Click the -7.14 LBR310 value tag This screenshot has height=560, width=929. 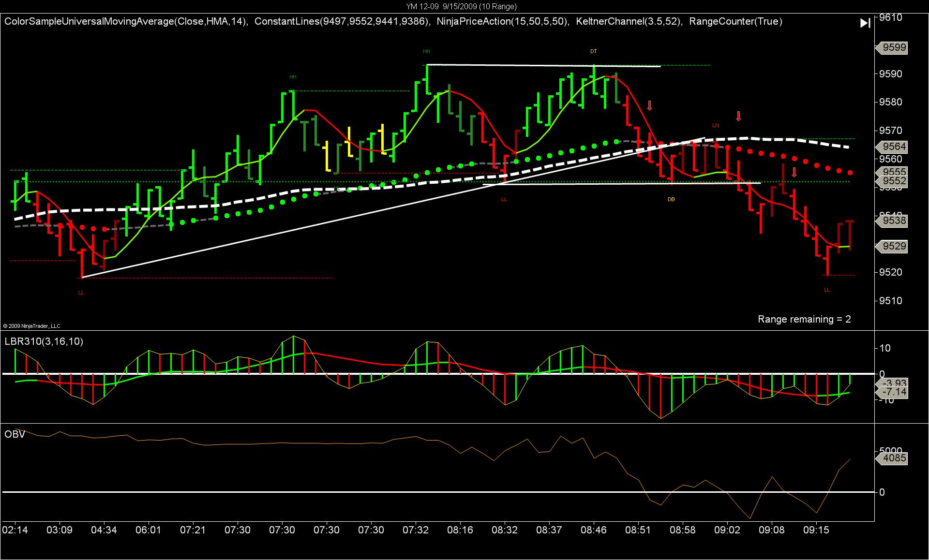pyautogui.click(x=891, y=392)
